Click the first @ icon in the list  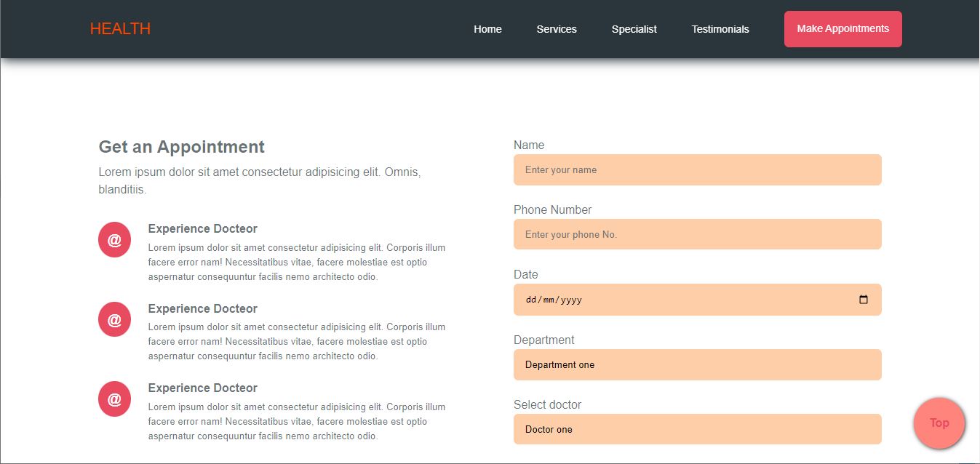pyautogui.click(x=114, y=240)
